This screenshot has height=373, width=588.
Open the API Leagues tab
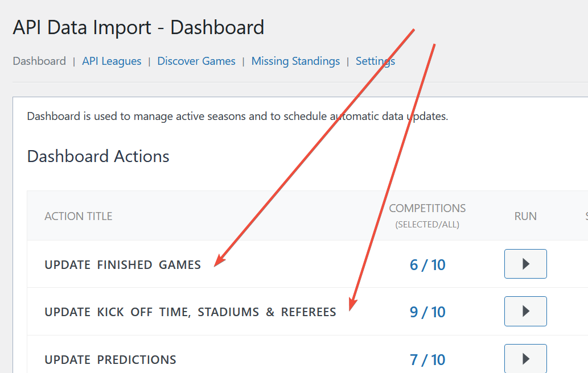[112, 61]
